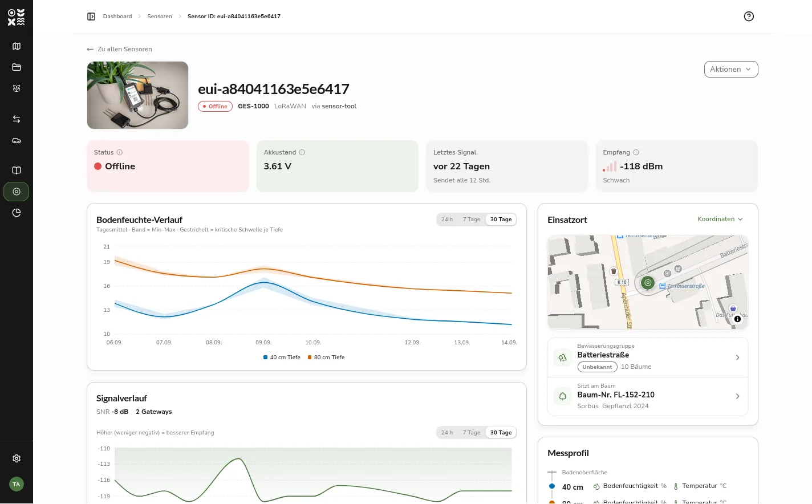Click the app logo at top left
The height and width of the screenshot is (504, 812).
coord(17,17)
